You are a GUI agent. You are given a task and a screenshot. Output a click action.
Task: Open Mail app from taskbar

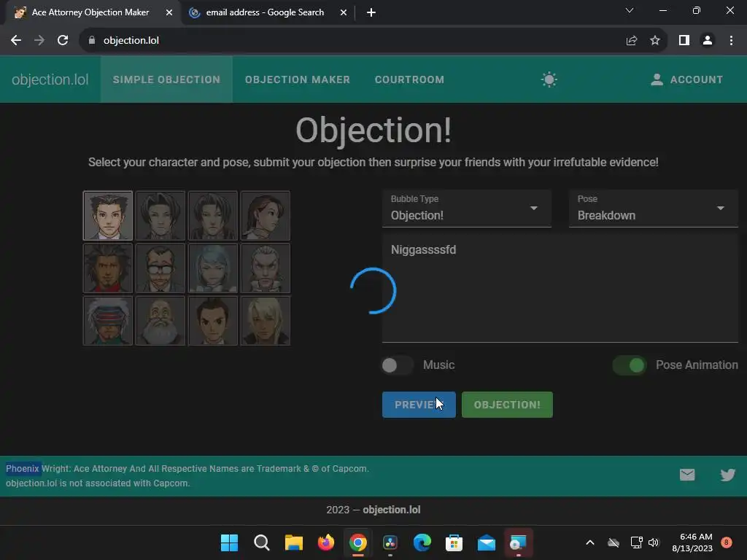[x=487, y=542]
